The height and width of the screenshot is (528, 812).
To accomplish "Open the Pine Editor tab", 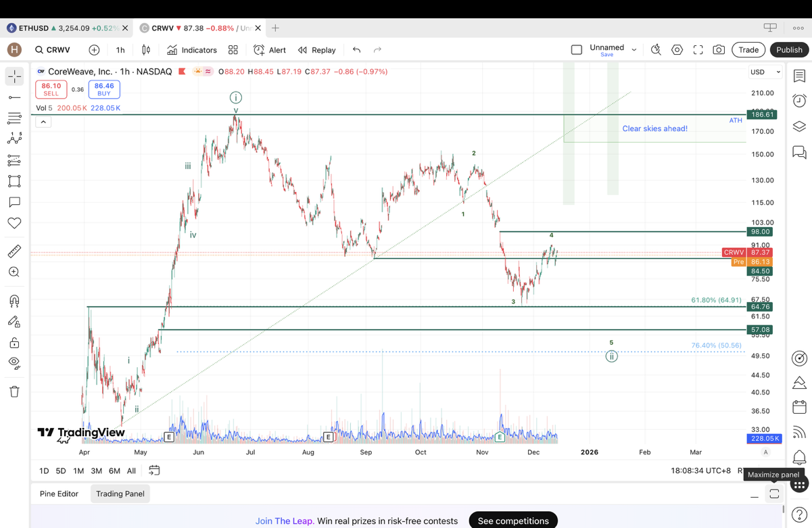I will point(59,494).
